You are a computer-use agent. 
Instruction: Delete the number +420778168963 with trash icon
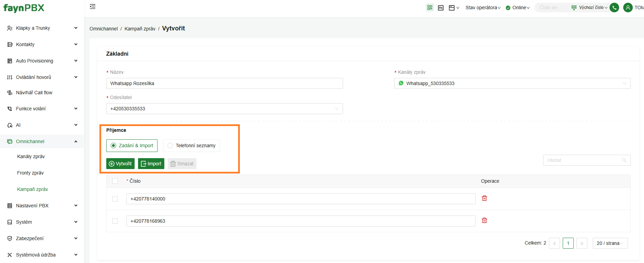[484, 220]
